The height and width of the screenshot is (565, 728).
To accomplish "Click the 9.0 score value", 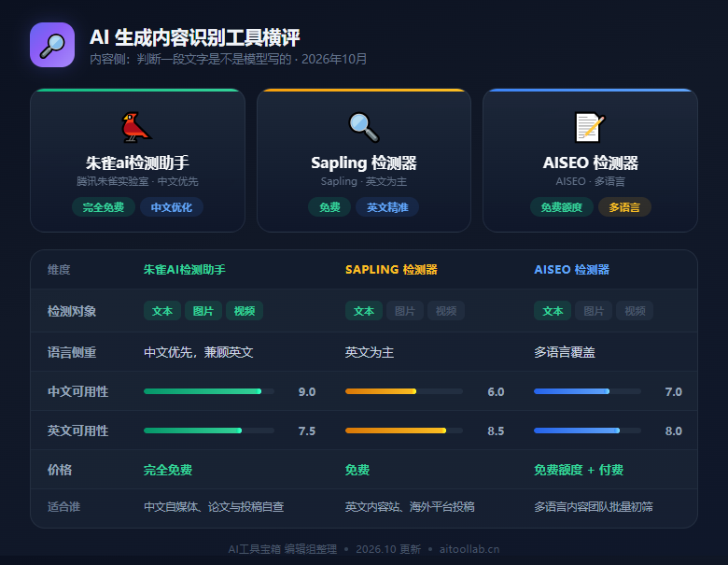I will [x=307, y=391].
